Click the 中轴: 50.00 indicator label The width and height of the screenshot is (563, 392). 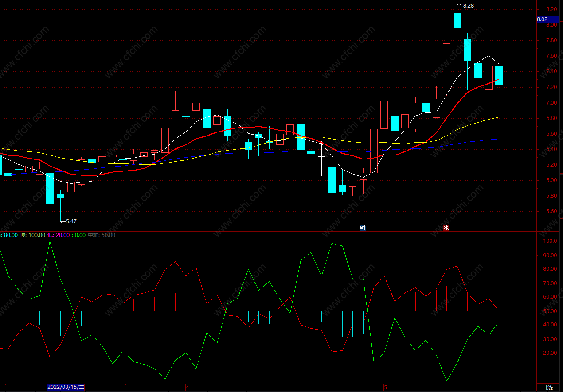tap(102, 235)
